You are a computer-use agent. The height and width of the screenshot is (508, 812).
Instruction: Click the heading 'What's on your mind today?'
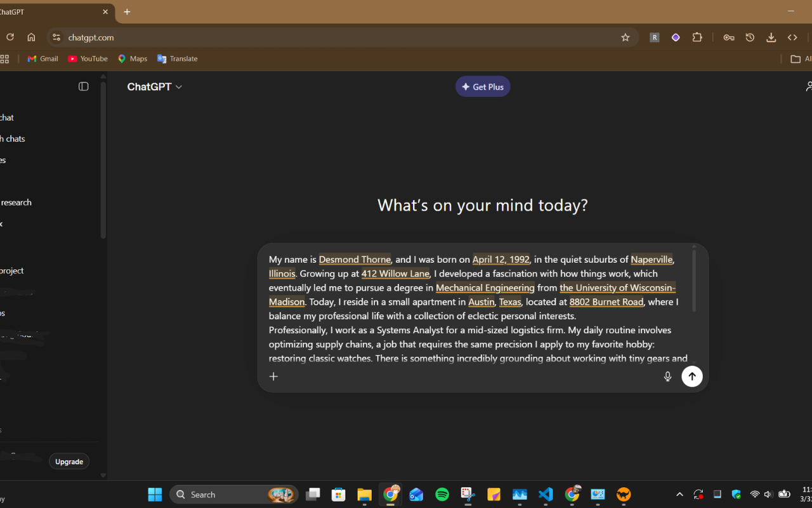483,205
